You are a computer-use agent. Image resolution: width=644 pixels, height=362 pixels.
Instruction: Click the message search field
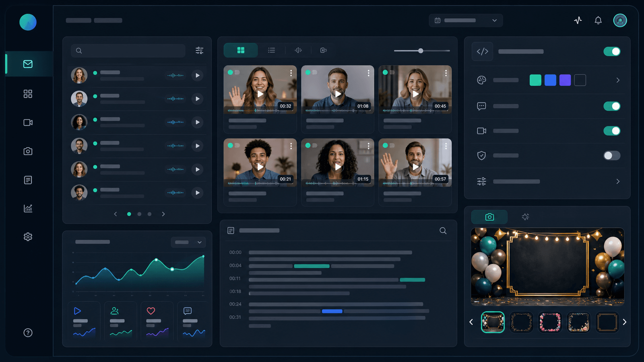128,51
